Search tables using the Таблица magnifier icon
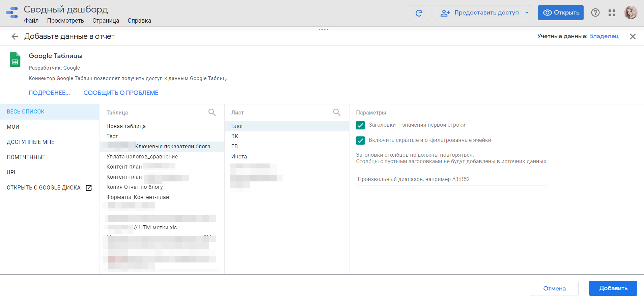644x303 pixels. point(212,112)
